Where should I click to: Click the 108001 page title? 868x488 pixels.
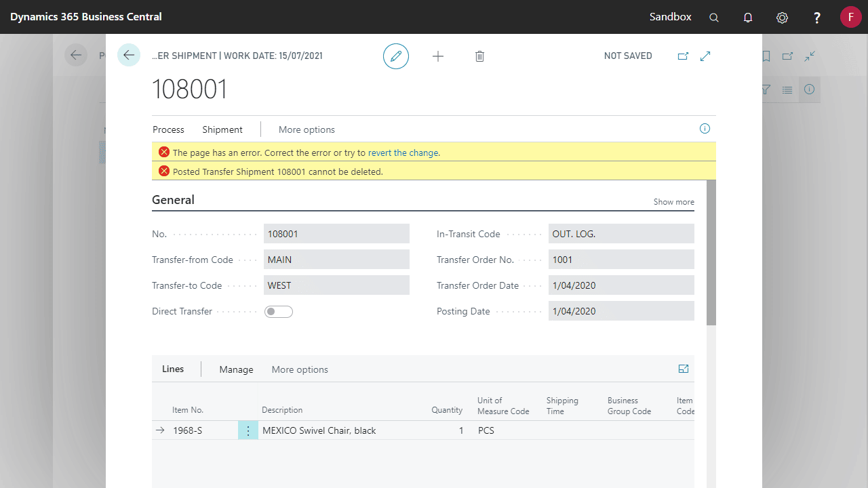[x=190, y=89]
